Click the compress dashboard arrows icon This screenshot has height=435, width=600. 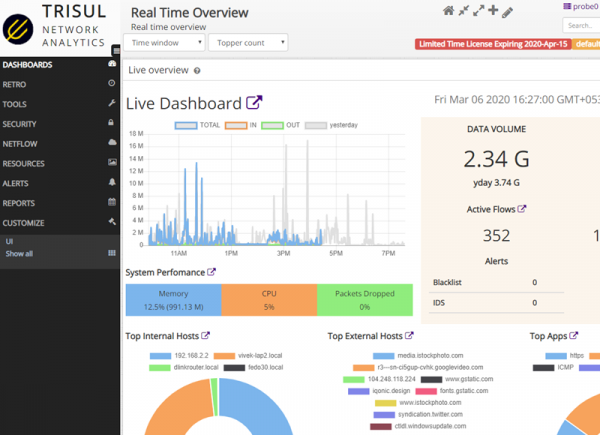coord(464,11)
